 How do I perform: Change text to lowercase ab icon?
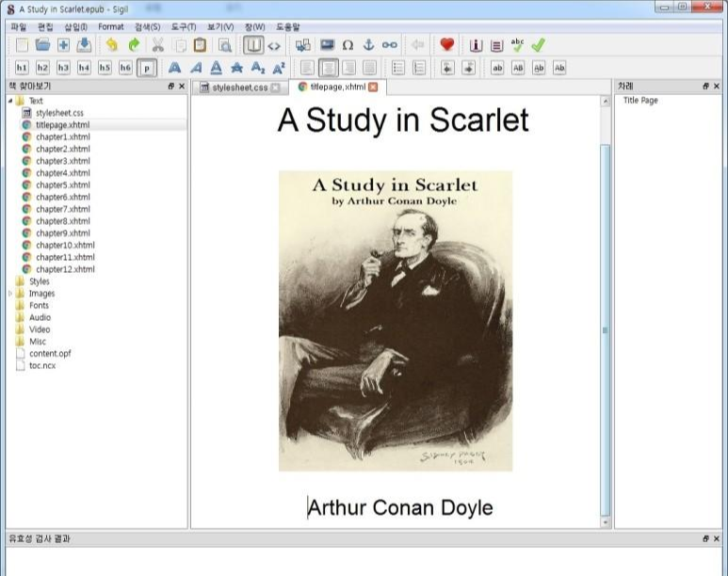pyautogui.click(x=497, y=68)
